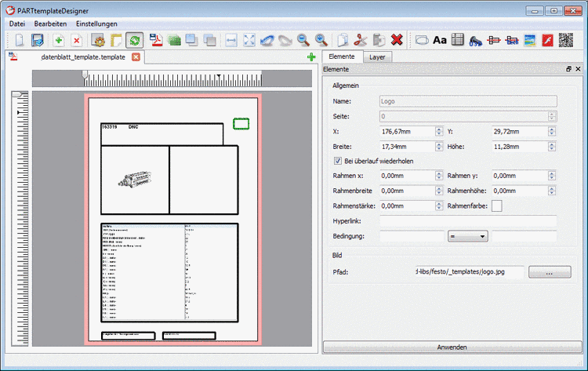The height and width of the screenshot is (371, 588).
Task: Open the Bearbeiten menu
Action: pyautogui.click(x=50, y=24)
